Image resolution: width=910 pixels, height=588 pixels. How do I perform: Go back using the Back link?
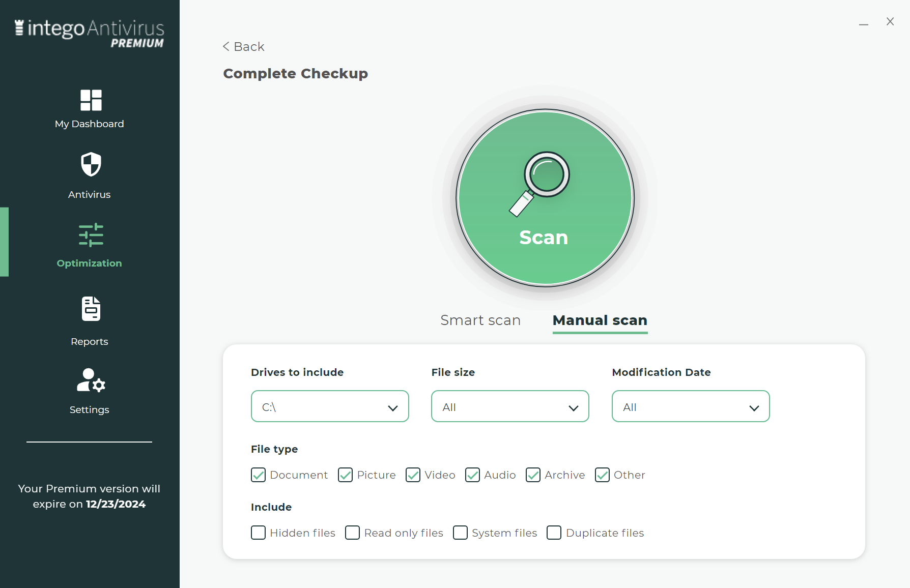pyautogui.click(x=244, y=47)
